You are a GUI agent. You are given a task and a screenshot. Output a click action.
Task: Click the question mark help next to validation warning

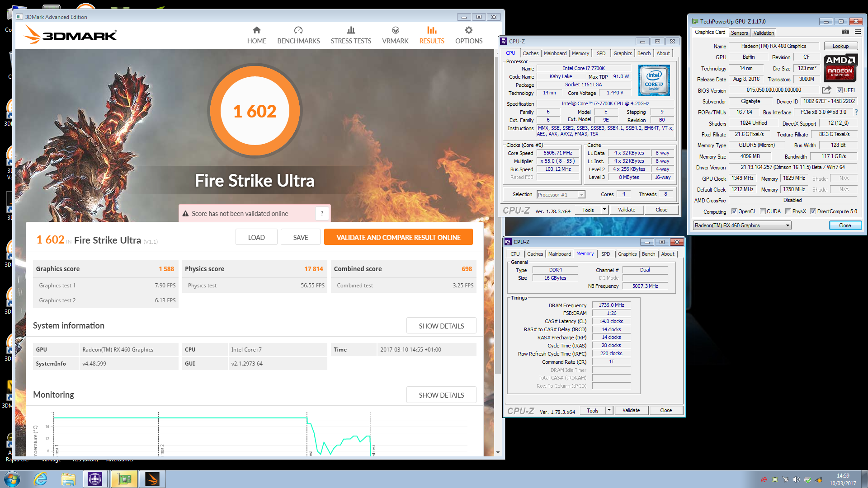coord(322,213)
